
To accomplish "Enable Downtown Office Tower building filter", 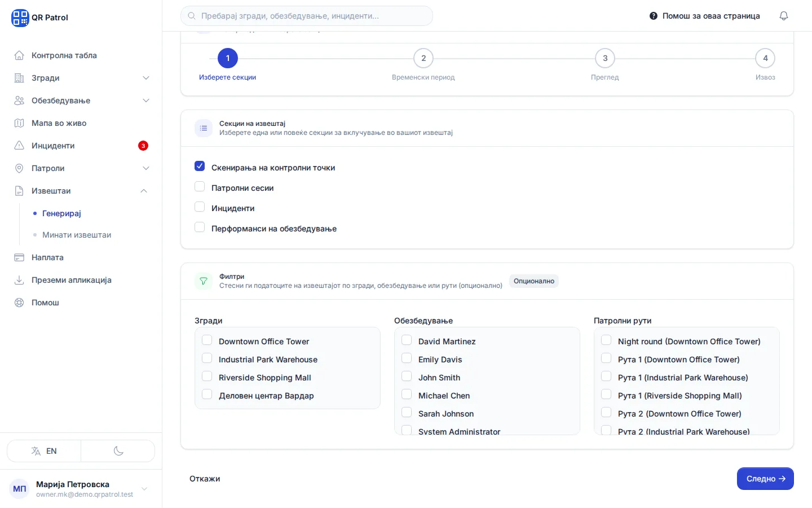I will [x=207, y=340].
